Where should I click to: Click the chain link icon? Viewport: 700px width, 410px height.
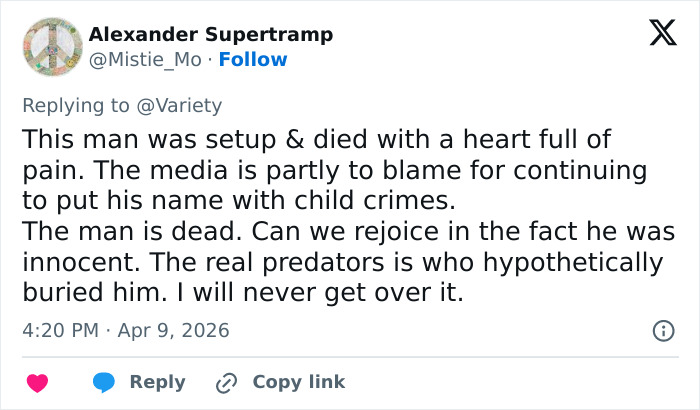(227, 383)
